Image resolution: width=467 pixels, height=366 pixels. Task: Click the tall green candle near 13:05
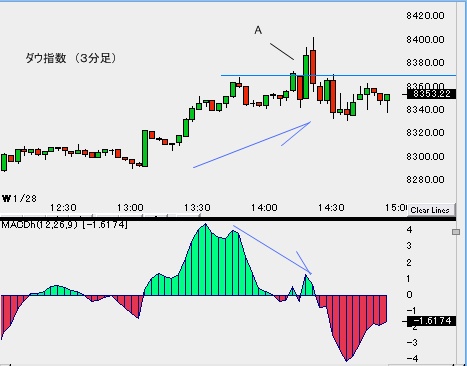(145, 148)
